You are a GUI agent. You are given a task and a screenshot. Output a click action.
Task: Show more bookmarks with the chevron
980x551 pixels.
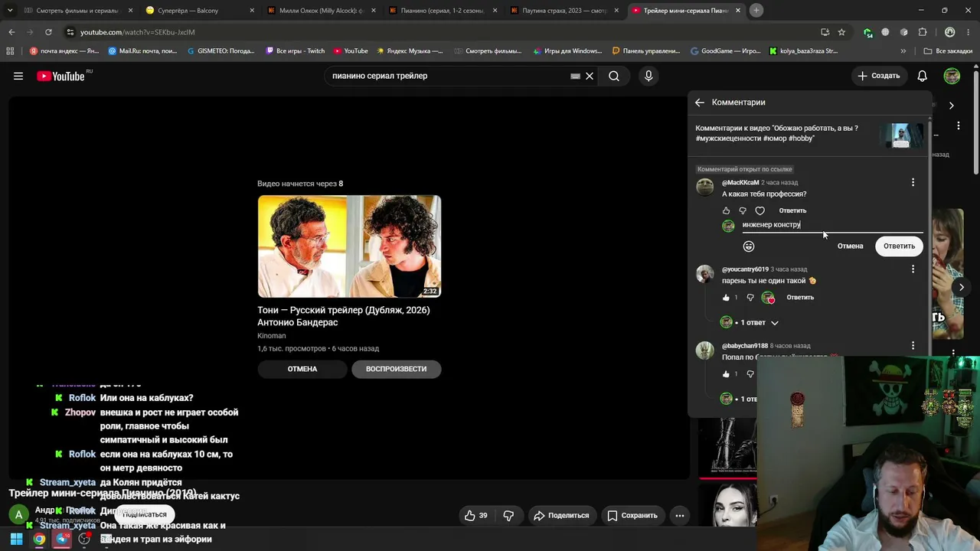coord(903,51)
